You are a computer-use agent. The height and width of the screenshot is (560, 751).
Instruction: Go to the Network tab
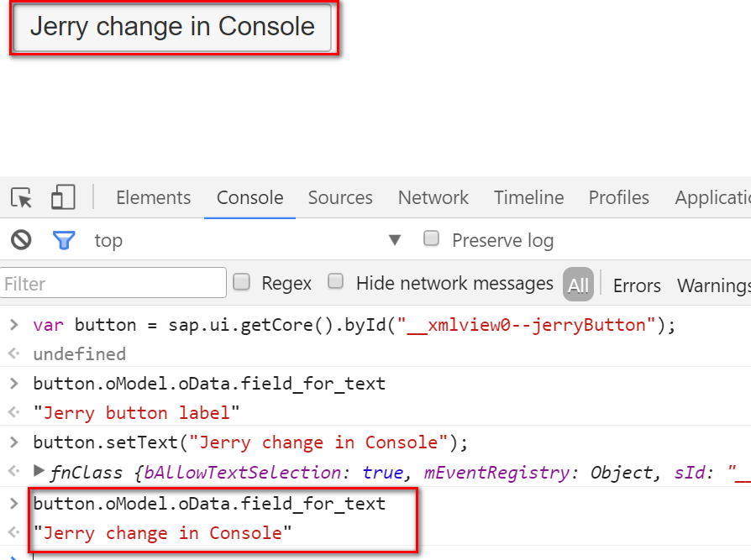[433, 198]
